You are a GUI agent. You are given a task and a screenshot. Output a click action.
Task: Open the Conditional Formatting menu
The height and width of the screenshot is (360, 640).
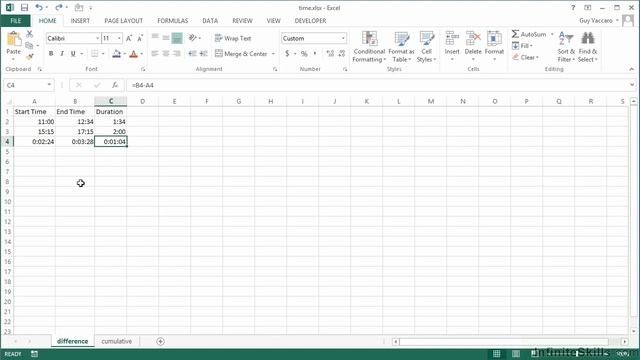click(369, 47)
